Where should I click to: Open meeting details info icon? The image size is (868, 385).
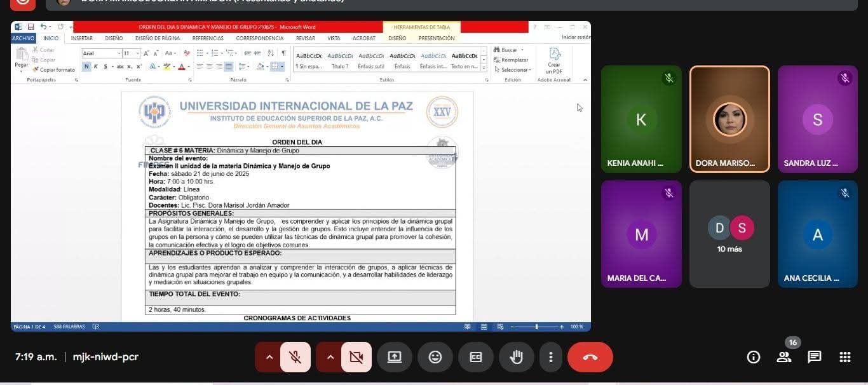(754, 357)
